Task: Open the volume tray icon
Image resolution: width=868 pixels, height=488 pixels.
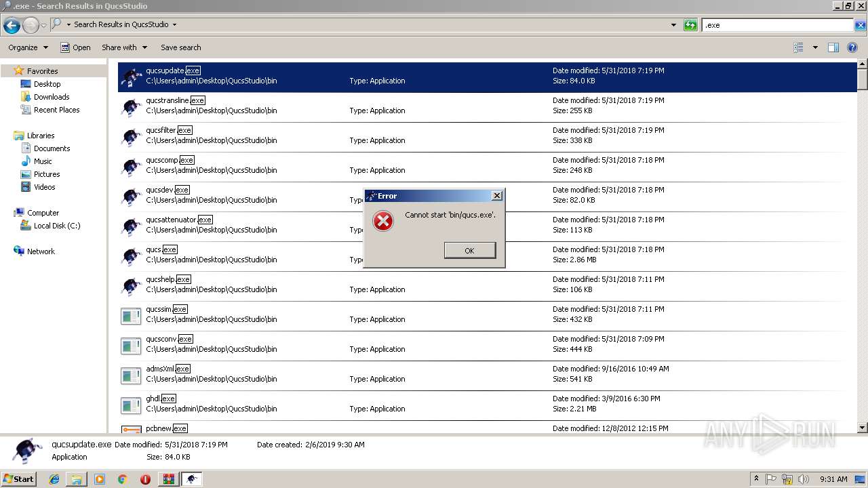Action: [x=804, y=479]
